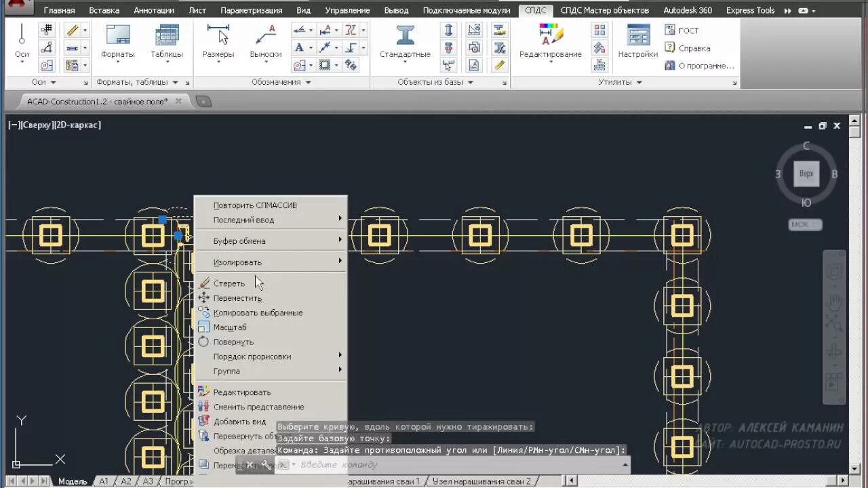Open ГОСТ reference

(682, 30)
